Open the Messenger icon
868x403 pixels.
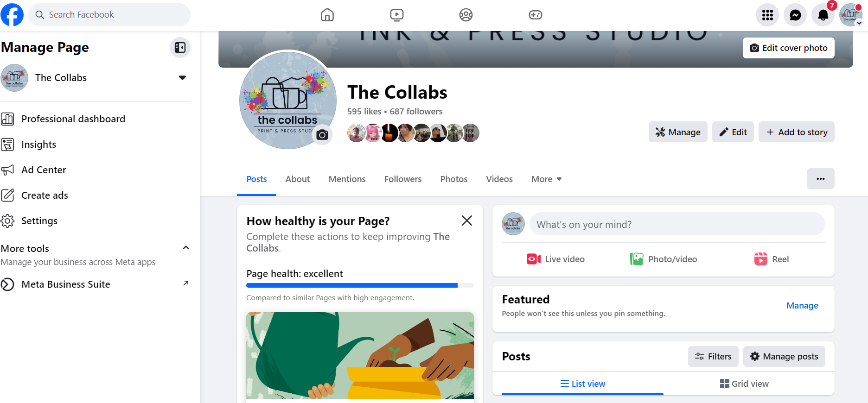tap(795, 15)
